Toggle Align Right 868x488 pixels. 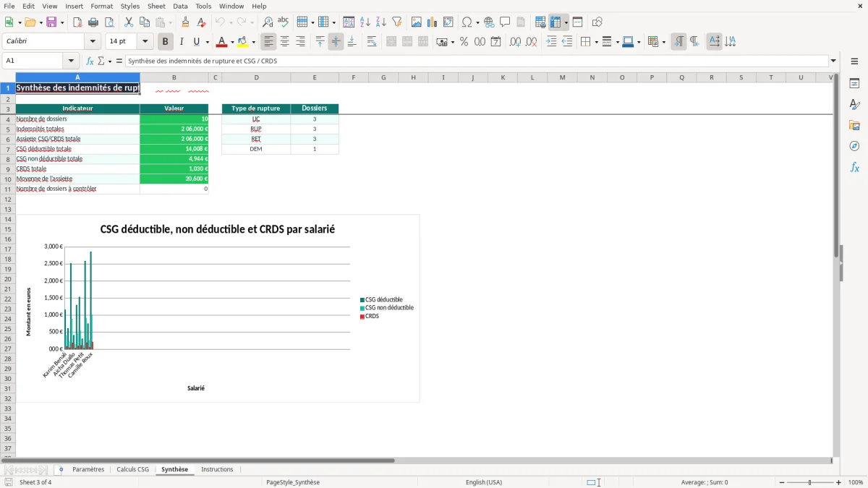click(300, 42)
